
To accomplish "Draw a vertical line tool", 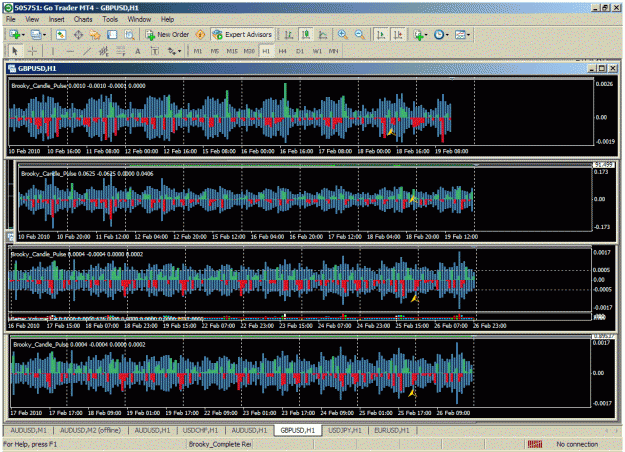I will pyautogui.click(x=53, y=51).
